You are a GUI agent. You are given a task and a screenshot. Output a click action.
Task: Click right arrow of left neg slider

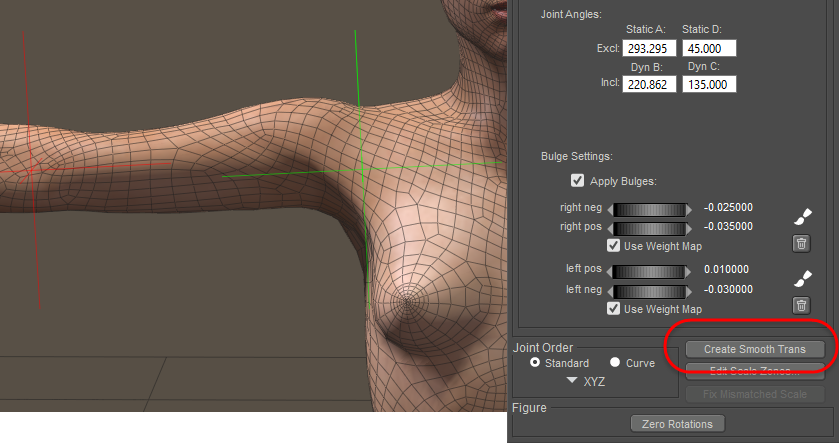tap(689, 290)
